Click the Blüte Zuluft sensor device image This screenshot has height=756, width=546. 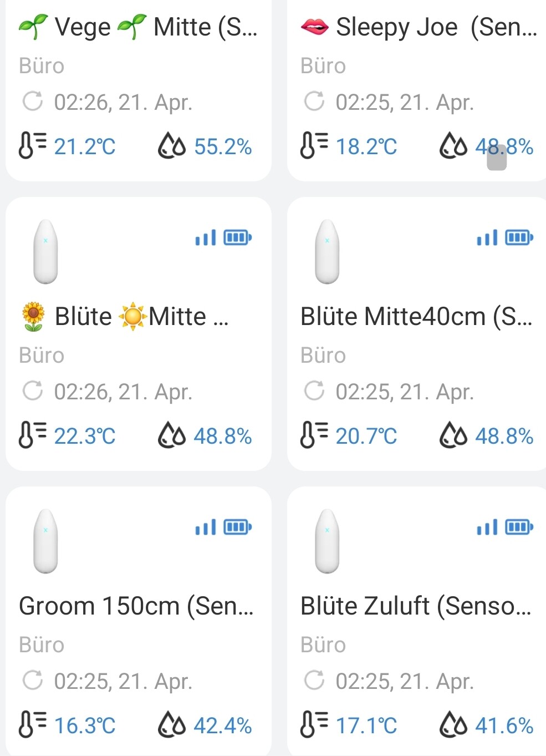coord(327,541)
